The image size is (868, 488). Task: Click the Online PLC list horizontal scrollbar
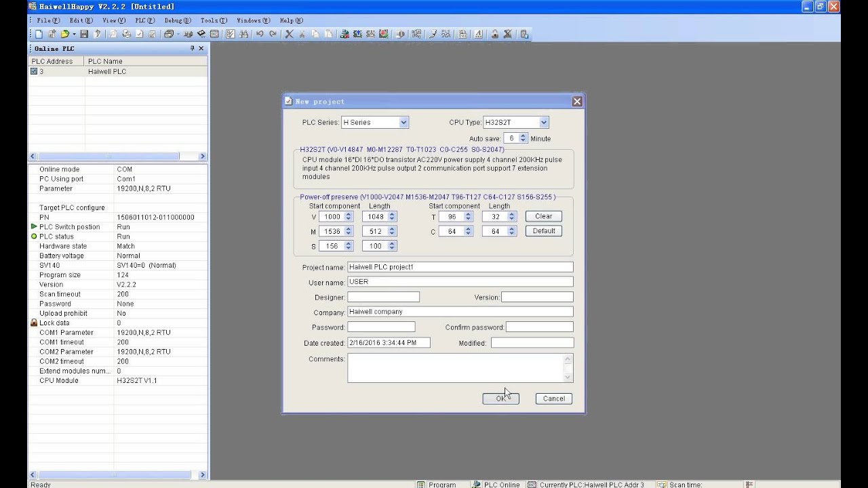(117, 157)
